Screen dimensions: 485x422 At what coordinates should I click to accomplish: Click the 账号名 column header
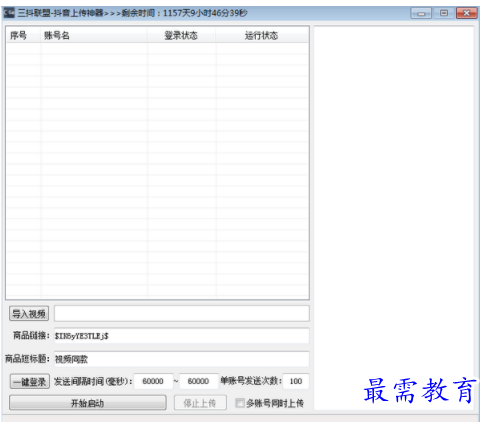pos(94,35)
